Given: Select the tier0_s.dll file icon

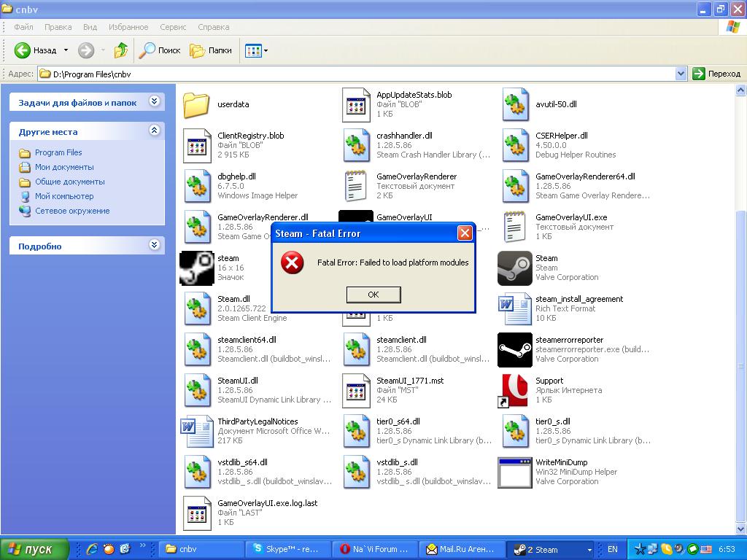Looking at the screenshot, I should [515, 432].
